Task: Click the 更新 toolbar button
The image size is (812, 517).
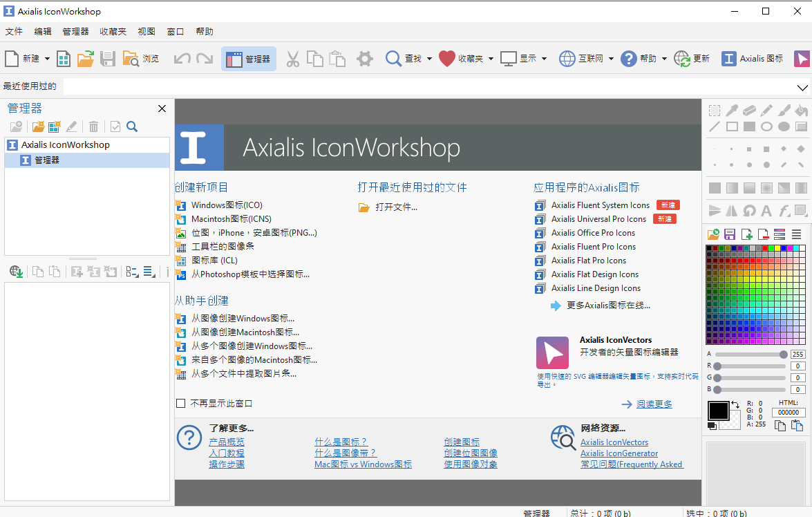Action: (x=692, y=59)
